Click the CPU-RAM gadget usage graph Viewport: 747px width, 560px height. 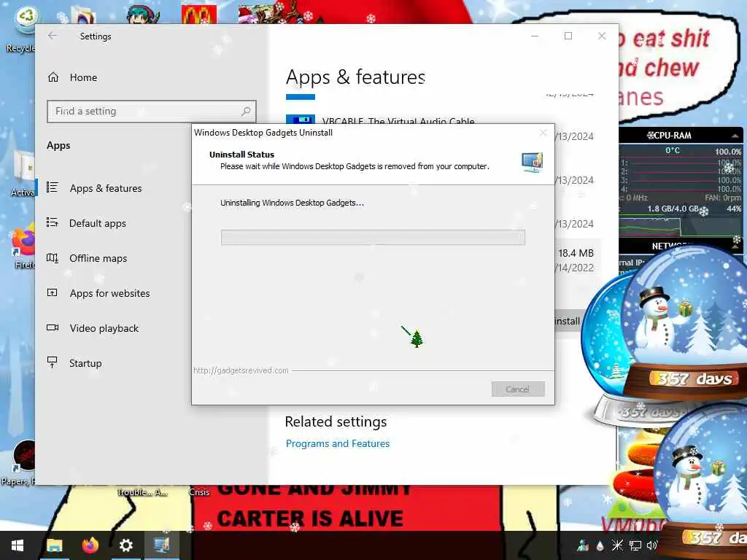[x=680, y=226]
